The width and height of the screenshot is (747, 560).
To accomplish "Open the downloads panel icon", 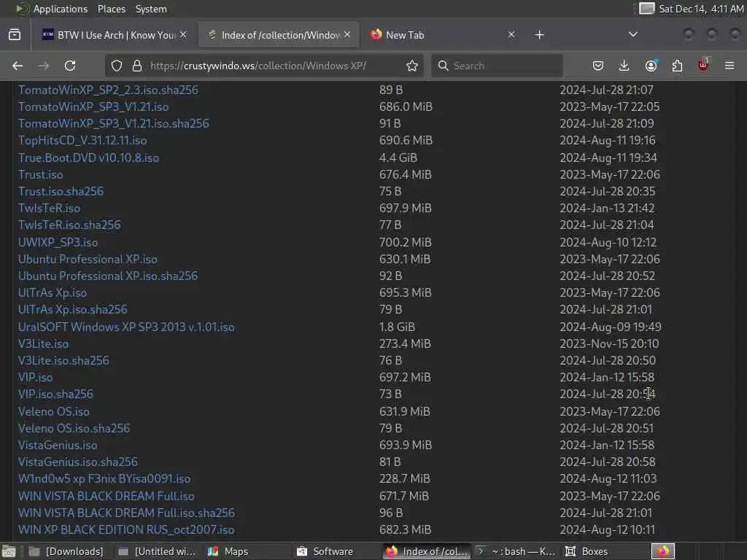I will [x=624, y=66].
